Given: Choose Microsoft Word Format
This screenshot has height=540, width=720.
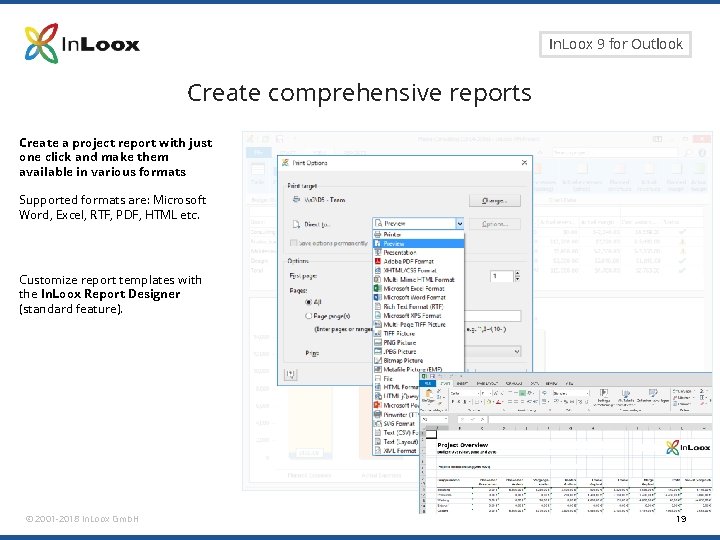Looking at the screenshot, I should pyautogui.click(x=418, y=298).
